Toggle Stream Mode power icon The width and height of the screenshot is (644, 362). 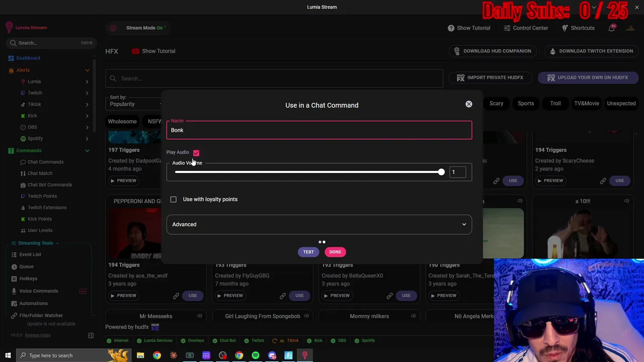(x=113, y=28)
